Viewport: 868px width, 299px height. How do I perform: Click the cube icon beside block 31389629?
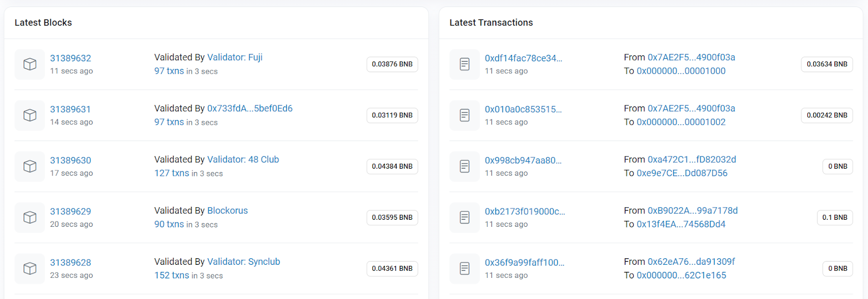click(x=30, y=218)
